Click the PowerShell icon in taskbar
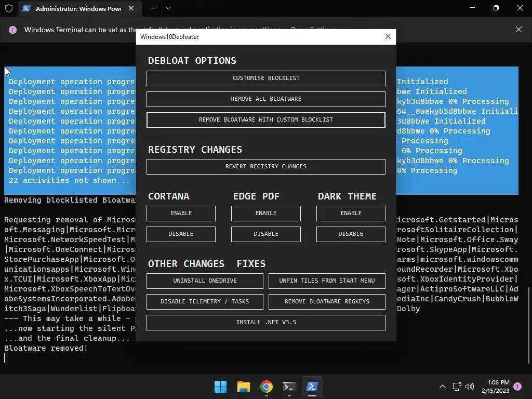This screenshot has height=399, width=532. coord(312,387)
